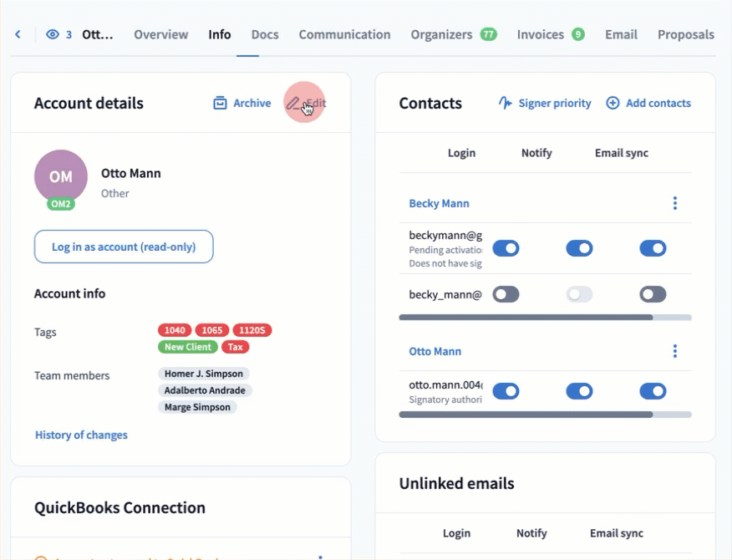Open the Invoices tab
This screenshot has height=560, width=732.
point(541,34)
